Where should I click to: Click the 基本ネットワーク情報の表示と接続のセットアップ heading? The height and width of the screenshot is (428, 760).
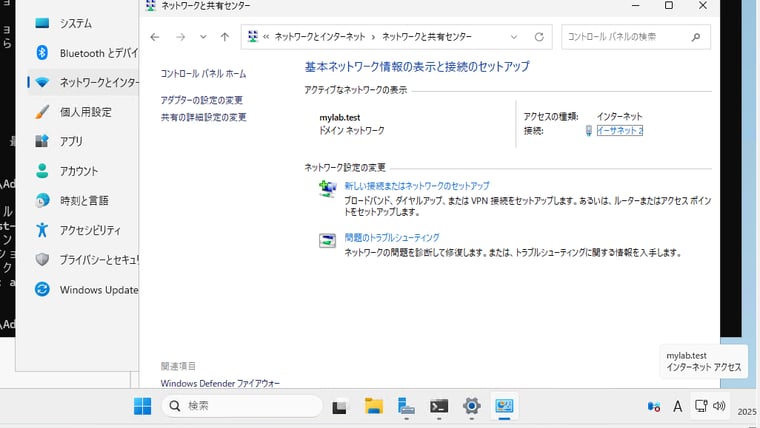point(417,66)
